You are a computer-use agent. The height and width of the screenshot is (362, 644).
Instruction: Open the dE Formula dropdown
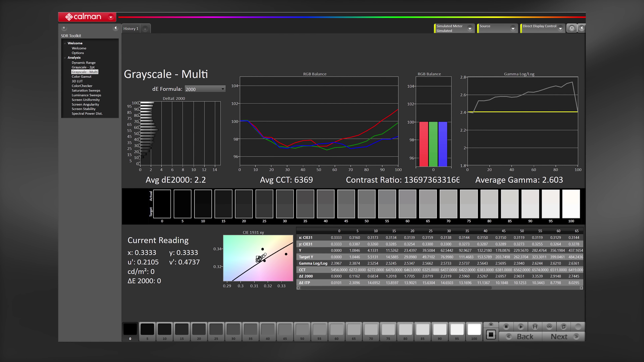click(205, 89)
